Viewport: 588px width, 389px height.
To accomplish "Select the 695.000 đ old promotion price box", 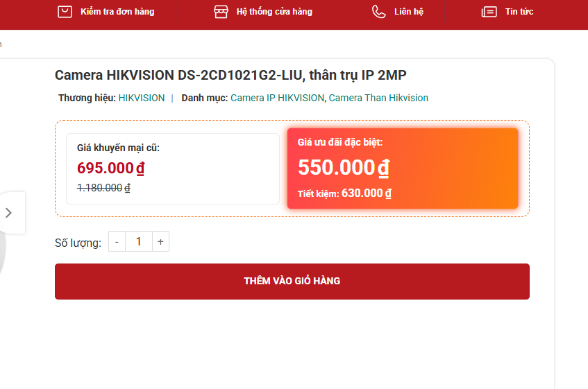I will (173, 169).
